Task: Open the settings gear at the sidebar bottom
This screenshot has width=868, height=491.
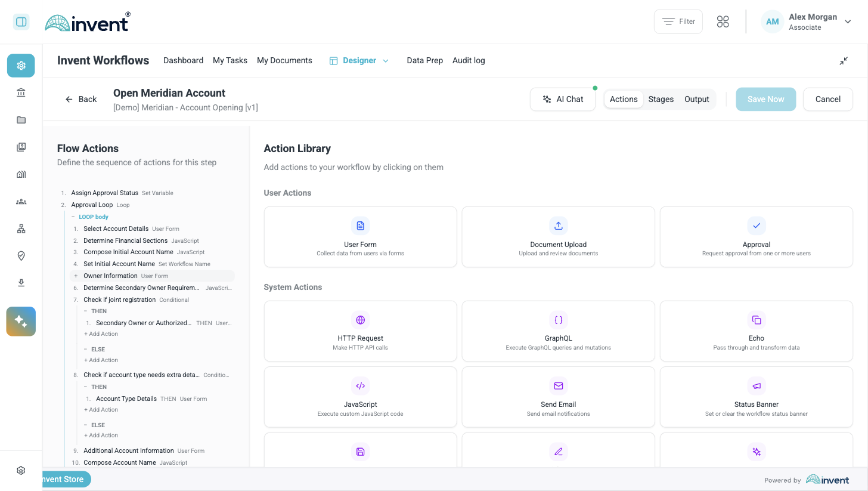Action: pyautogui.click(x=21, y=471)
